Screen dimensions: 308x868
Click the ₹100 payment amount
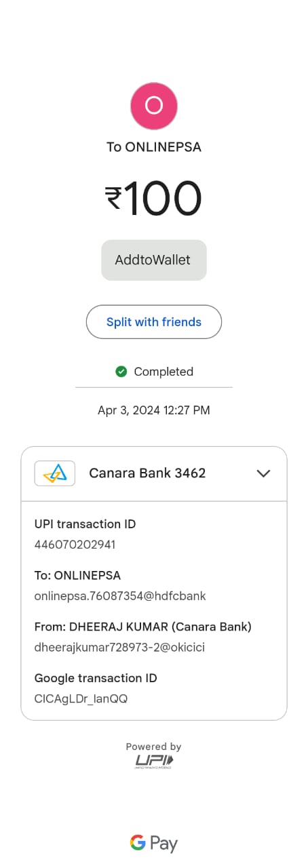click(154, 199)
